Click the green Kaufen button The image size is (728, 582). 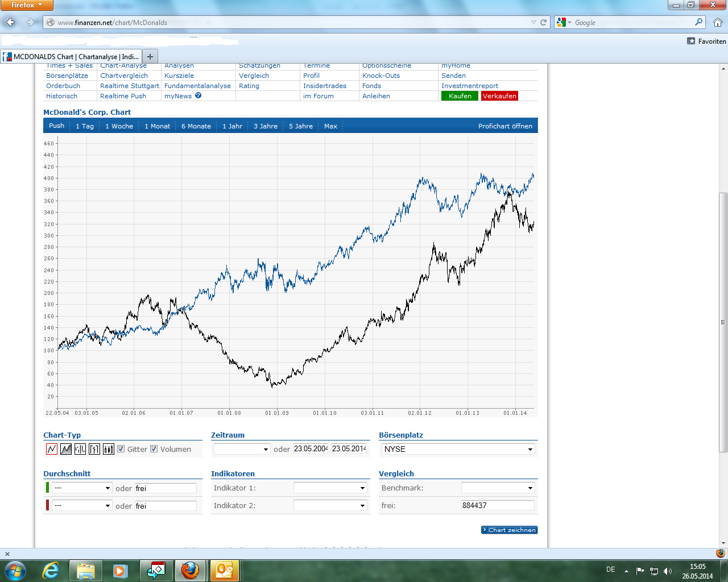coord(460,96)
